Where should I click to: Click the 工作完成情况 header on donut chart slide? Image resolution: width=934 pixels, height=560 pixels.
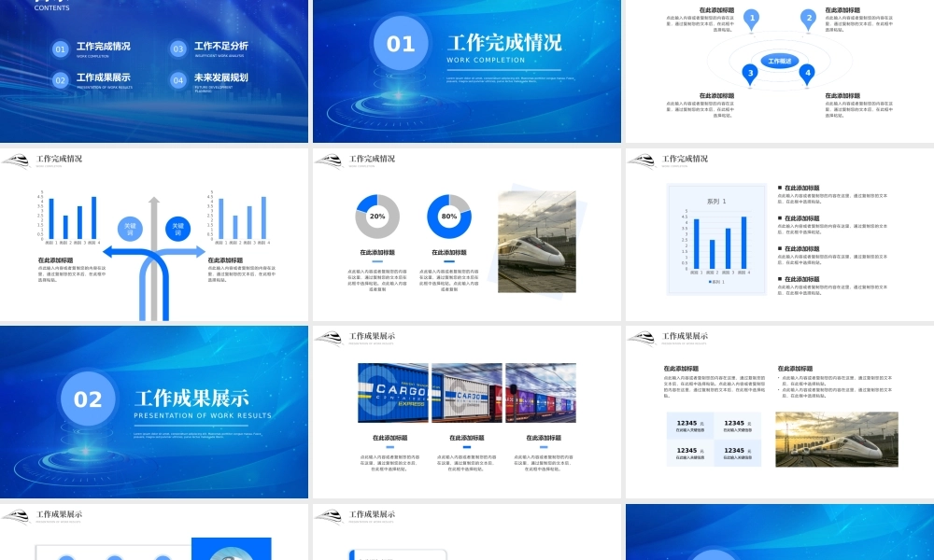(372, 159)
